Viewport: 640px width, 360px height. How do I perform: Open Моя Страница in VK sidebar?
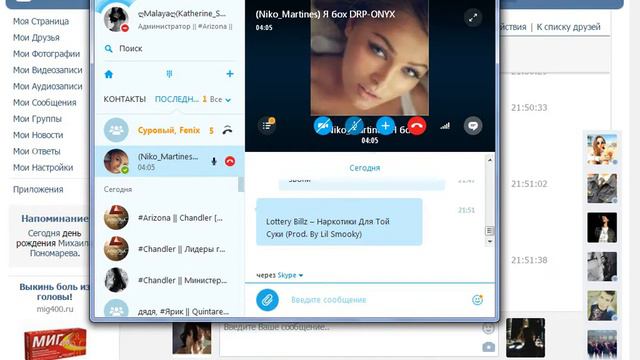41,21
